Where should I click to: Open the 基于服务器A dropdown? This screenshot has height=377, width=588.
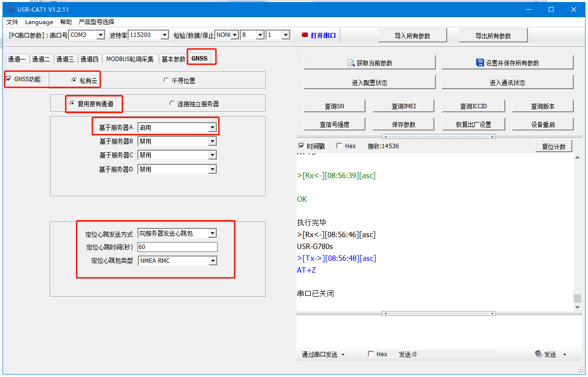(212, 127)
